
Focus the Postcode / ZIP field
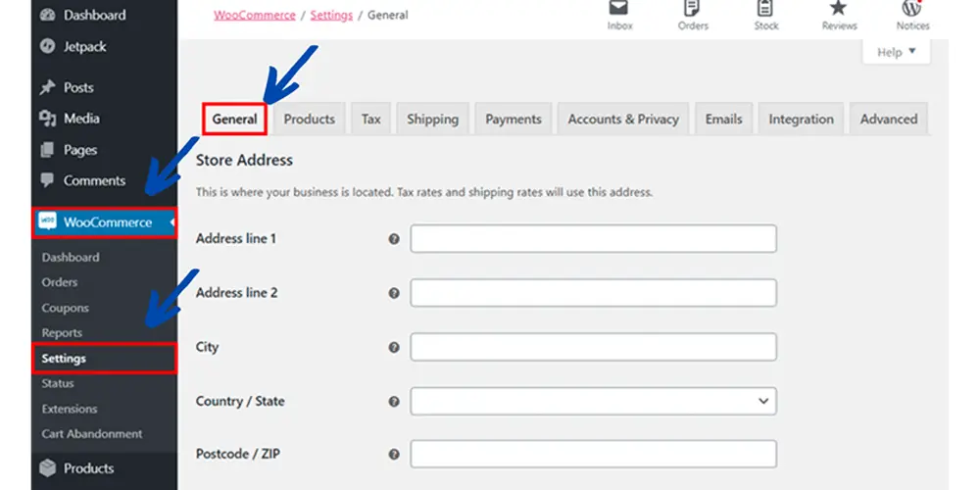coord(593,455)
